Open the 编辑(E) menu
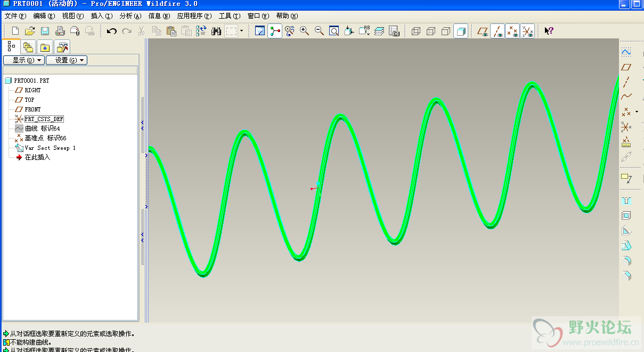This screenshot has height=352, width=644. [x=44, y=16]
